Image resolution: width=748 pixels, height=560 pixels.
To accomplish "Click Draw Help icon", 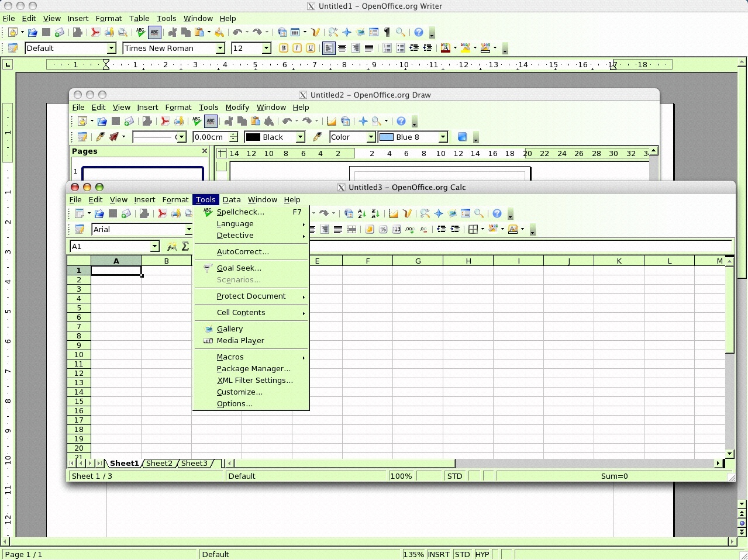I will point(401,122).
